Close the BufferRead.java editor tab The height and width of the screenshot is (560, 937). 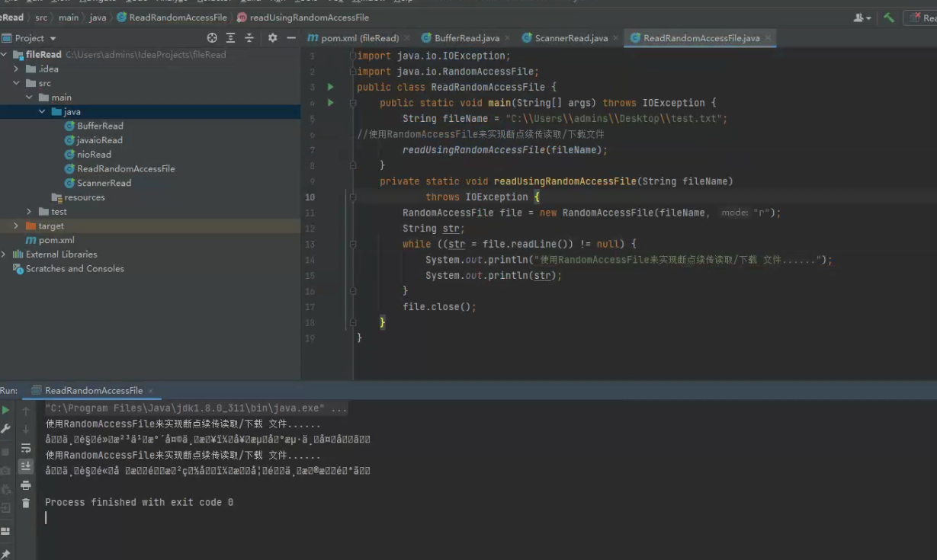[x=508, y=38]
